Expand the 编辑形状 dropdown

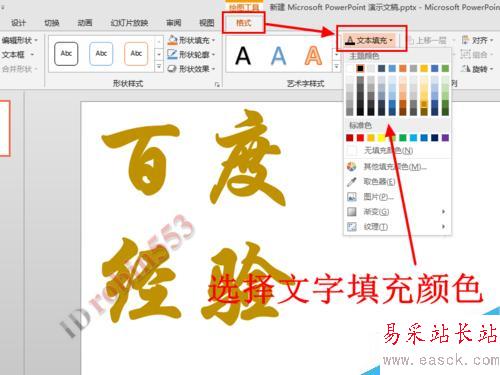pos(19,40)
